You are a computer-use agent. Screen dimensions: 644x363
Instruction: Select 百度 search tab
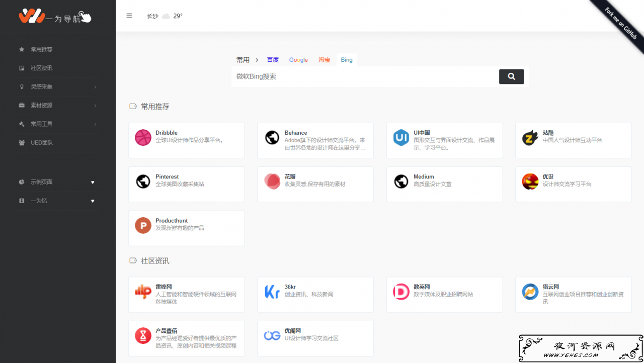pos(273,60)
